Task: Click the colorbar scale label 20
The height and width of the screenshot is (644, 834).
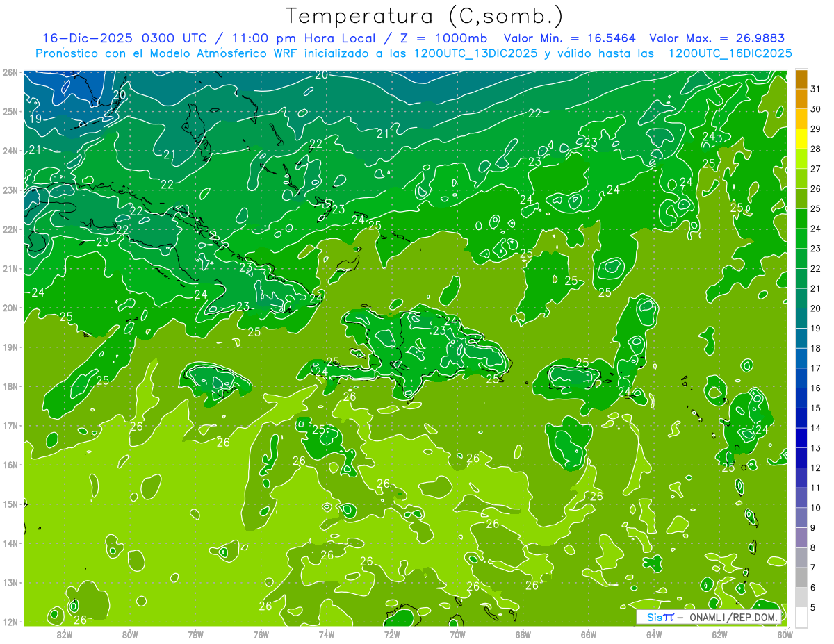Action: (815, 308)
